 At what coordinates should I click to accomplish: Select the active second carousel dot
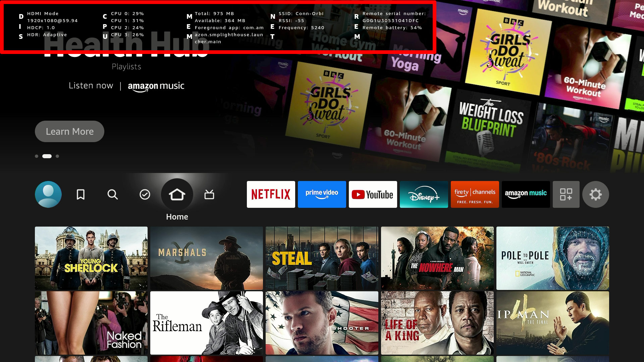[x=47, y=156]
